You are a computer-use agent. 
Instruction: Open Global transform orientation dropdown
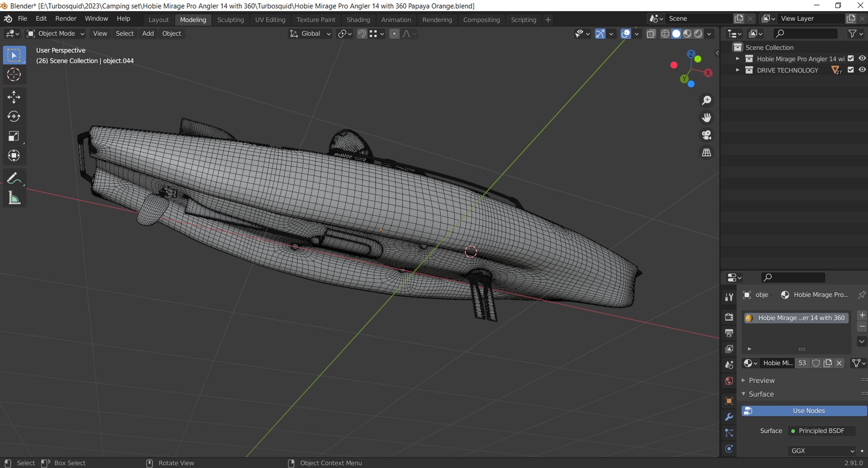(x=310, y=33)
